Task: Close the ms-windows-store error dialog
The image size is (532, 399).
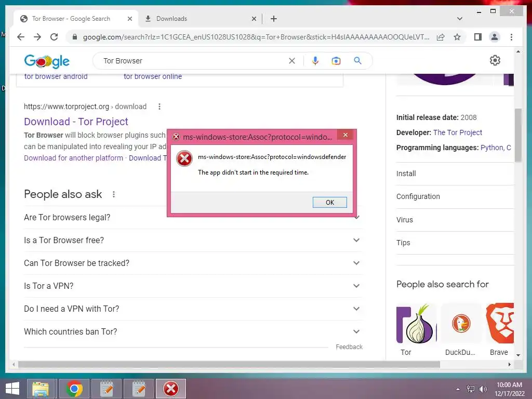Action: click(x=345, y=135)
